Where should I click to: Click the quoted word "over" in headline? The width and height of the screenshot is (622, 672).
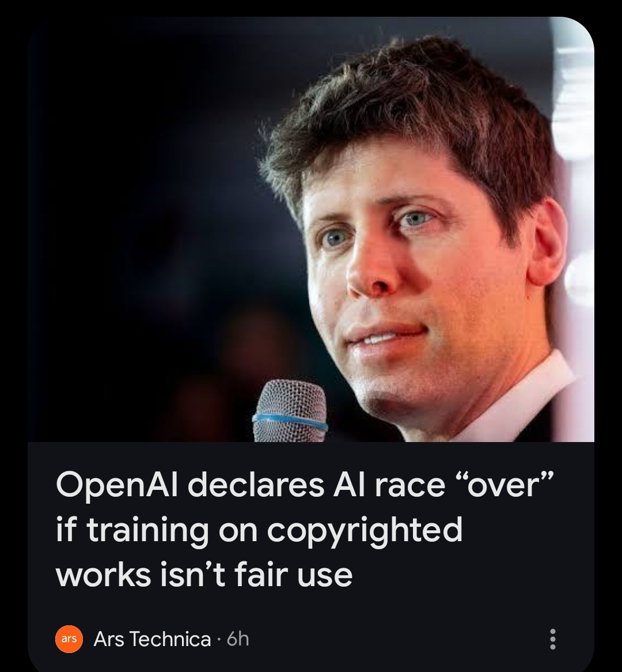pos(502,485)
